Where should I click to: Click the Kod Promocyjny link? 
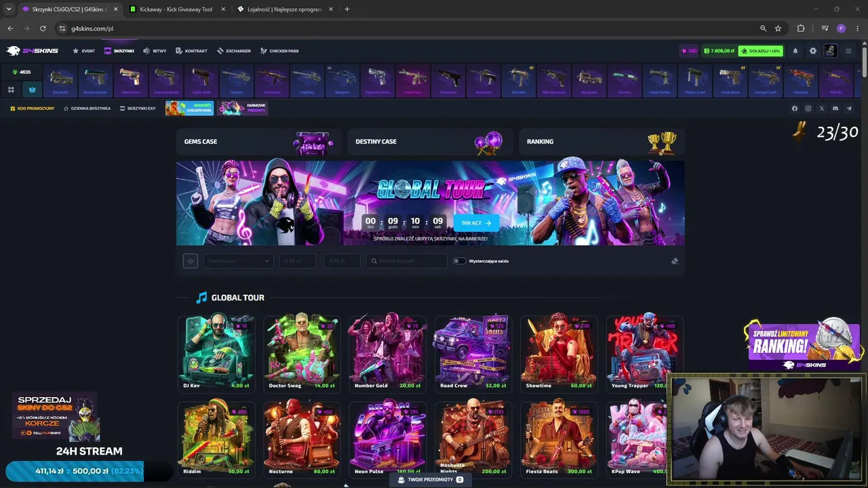tap(32, 108)
